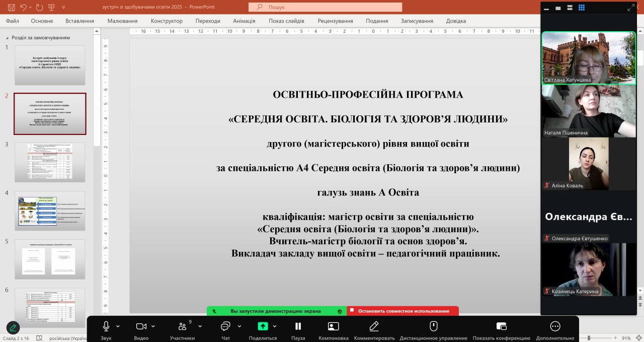Select Світлана Хатунцева video tile
The image size is (644, 342).
click(x=589, y=58)
